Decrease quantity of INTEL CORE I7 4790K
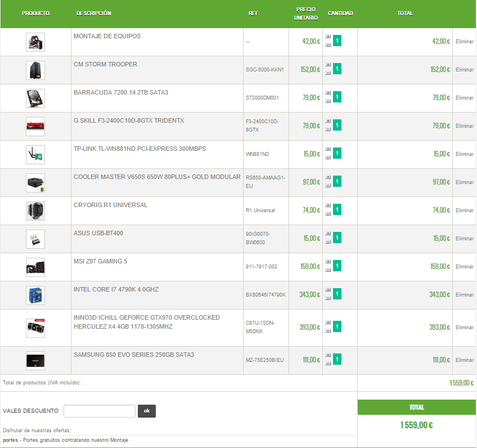Screen dimensions: 477x448 coord(328,298)
